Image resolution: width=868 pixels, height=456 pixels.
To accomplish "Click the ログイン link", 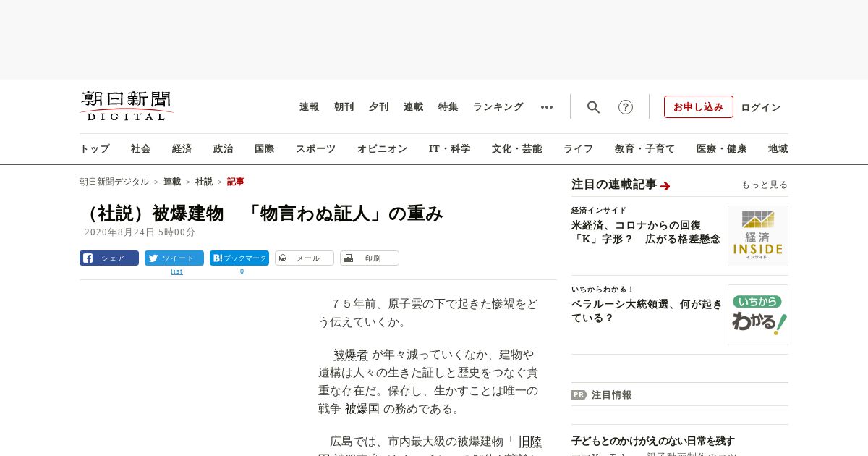I will pyautogui.click(x=761, y=107).
